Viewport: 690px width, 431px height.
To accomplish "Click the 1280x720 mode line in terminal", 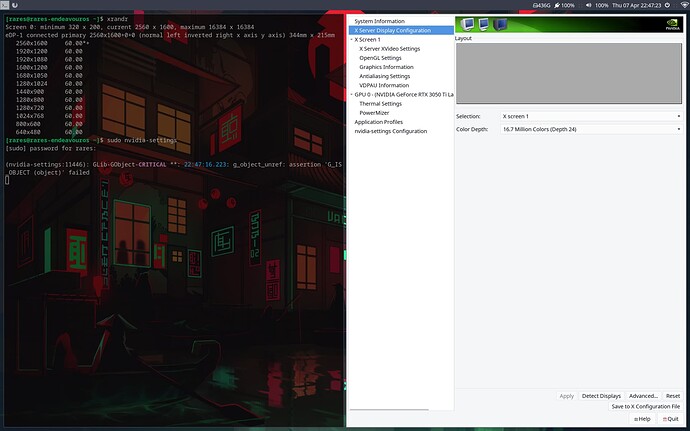I will (x=49, y=107).
